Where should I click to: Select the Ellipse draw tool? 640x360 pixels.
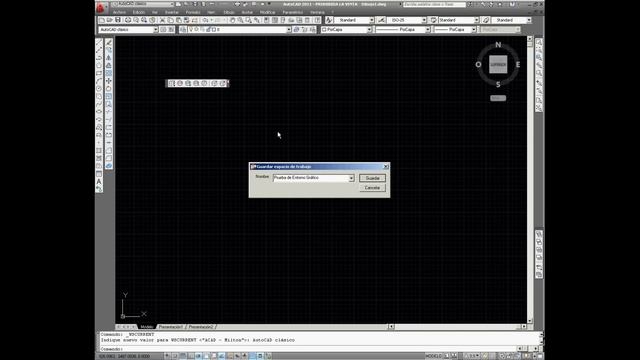click(x=99, y=112)
